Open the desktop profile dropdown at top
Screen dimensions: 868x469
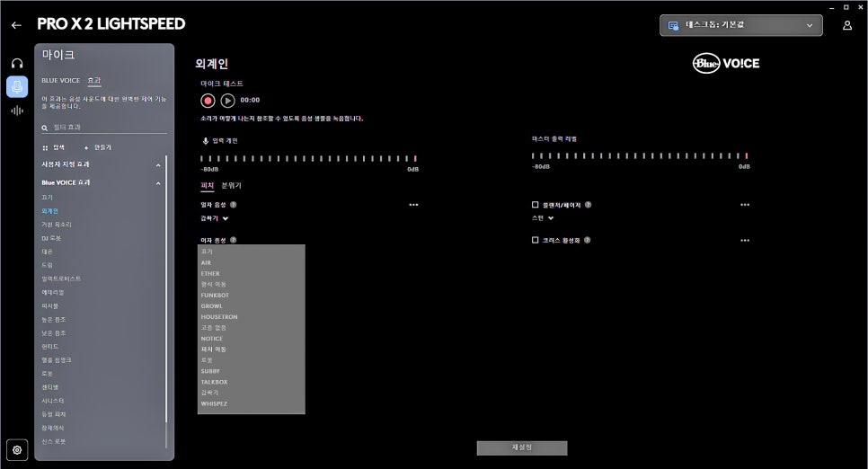coord(740,25)
